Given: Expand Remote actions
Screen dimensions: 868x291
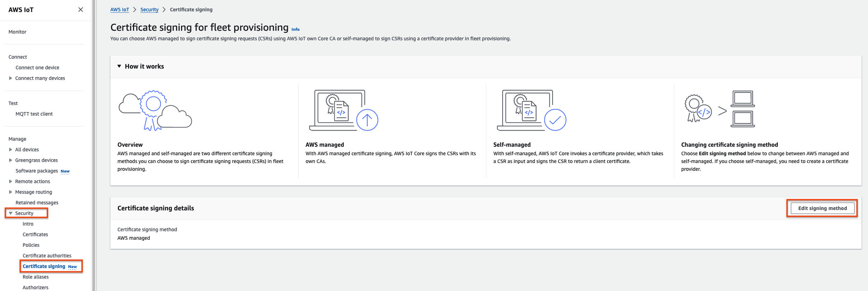Looking at the screenshot, I should pos(11,181).
